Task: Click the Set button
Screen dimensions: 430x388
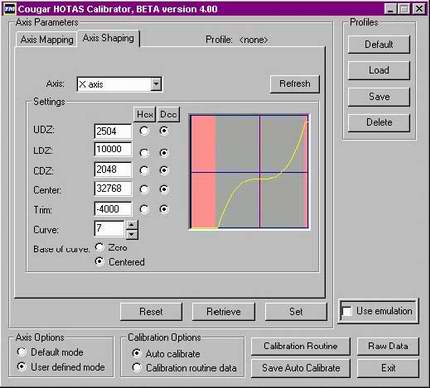Action: click(x=296, y=312)
